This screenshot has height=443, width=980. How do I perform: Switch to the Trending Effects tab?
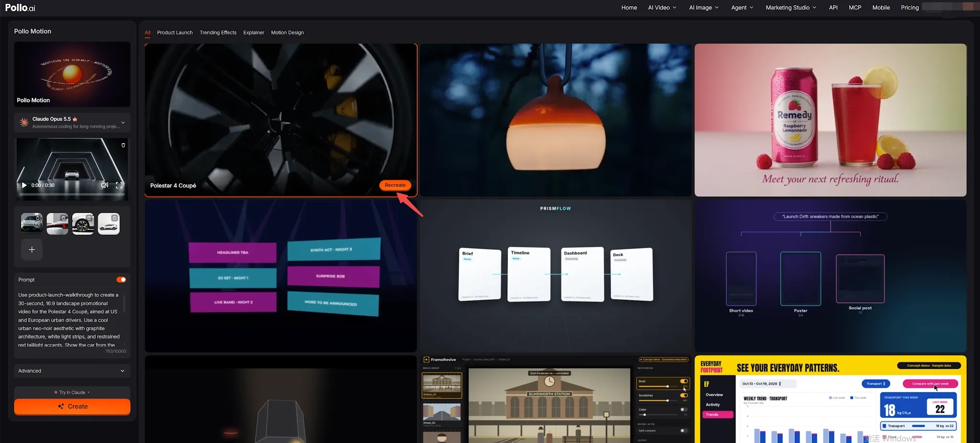[x=218, y=33]
